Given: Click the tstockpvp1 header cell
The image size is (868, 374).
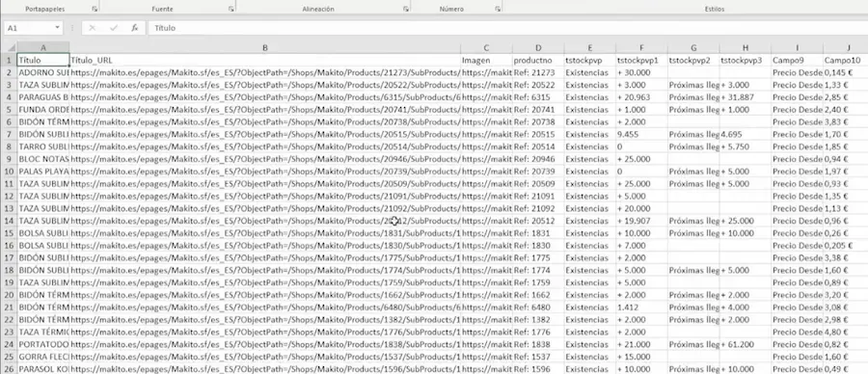Looking at the screenshot, I should [641, 61].
